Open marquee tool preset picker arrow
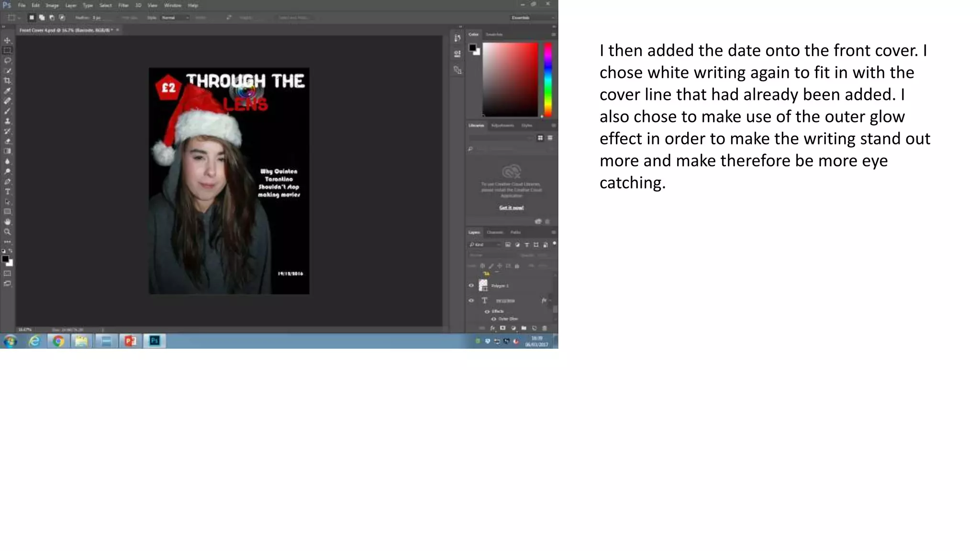 (19, 18)
